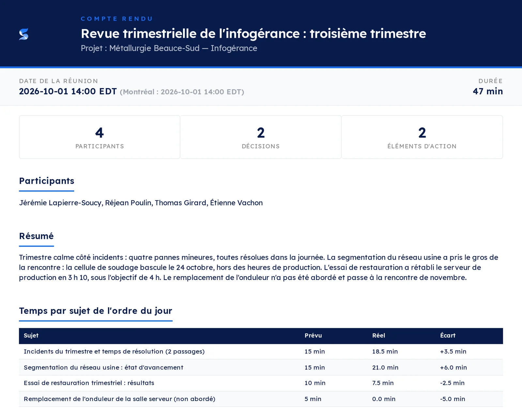Screen dimensions: 522x420
Task: Click the '0.0 min' actual time cell
Action: 384,399
